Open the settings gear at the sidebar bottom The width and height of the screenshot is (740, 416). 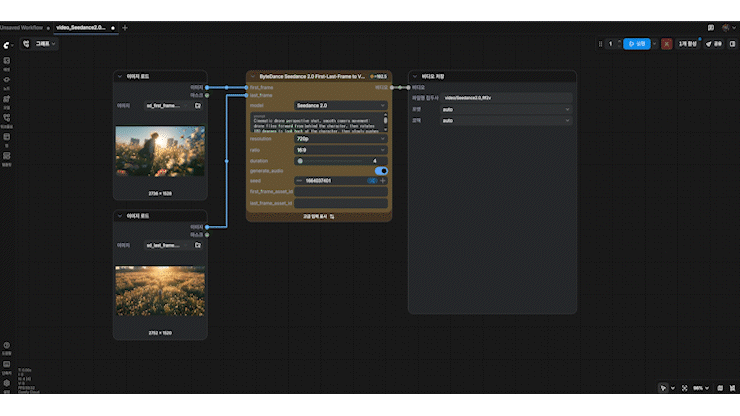tap(7, 383)
